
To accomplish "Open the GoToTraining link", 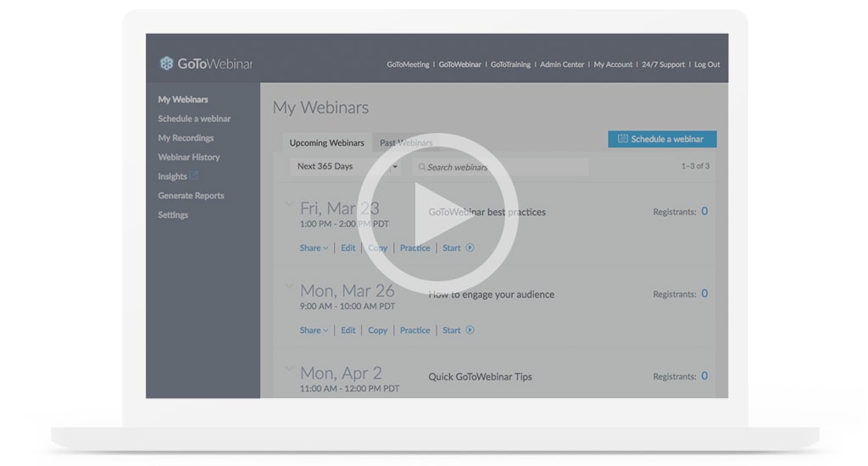I will (x=510, y=64).
